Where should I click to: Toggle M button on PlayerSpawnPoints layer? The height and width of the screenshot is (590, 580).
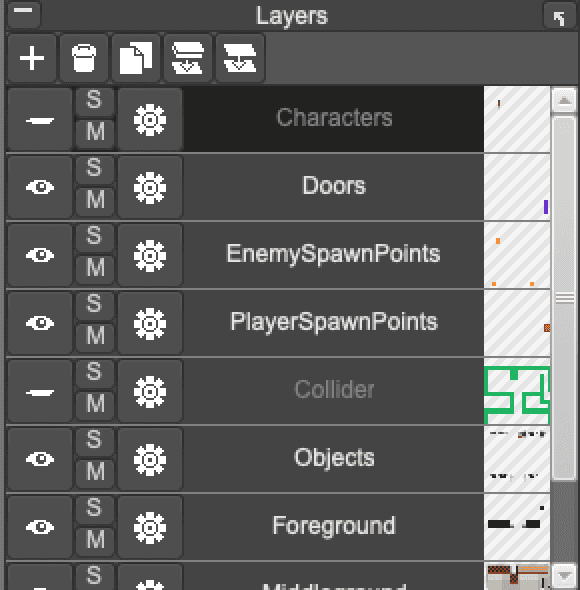(x=94, y=336)
